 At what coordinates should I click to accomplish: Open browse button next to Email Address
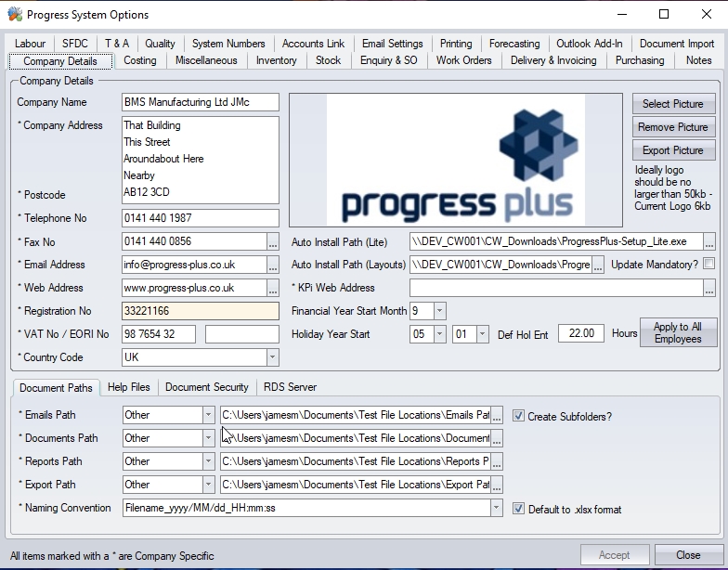click(x=273, y=265)
